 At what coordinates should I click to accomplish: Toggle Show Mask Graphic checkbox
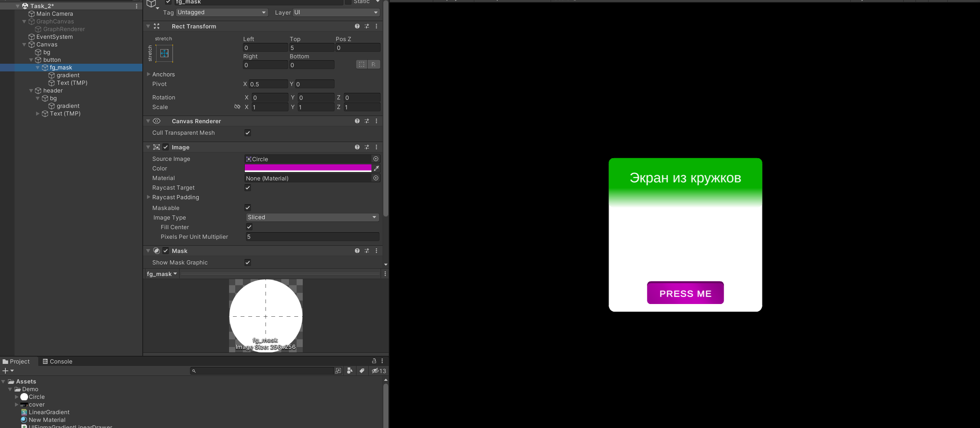[247, 263]
